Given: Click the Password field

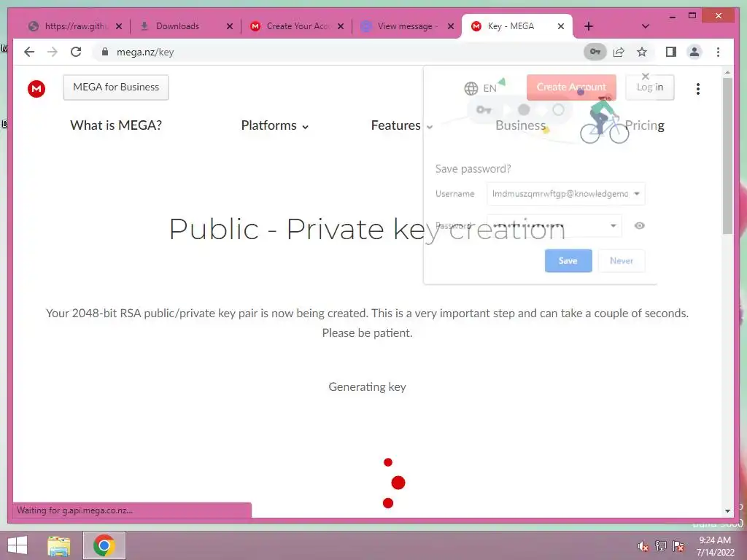Looking at the screenshot, I should pyautogui.click(x=554, y=226).
